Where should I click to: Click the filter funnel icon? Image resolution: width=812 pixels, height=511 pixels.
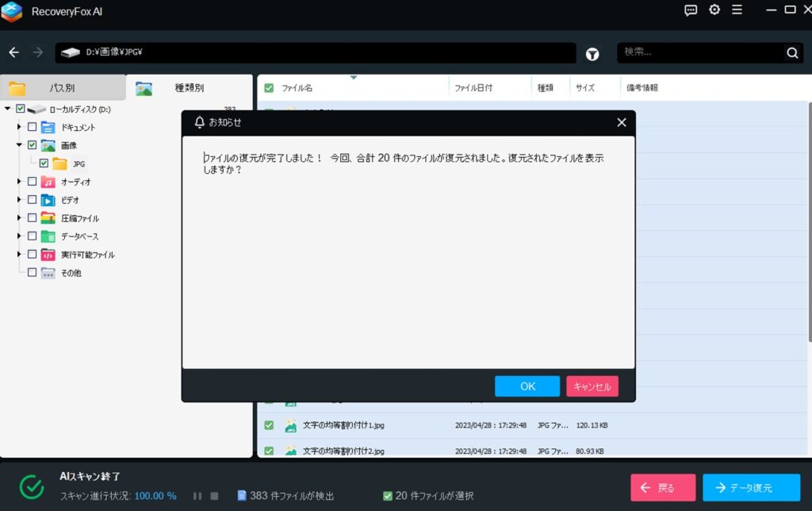[592, 54]
